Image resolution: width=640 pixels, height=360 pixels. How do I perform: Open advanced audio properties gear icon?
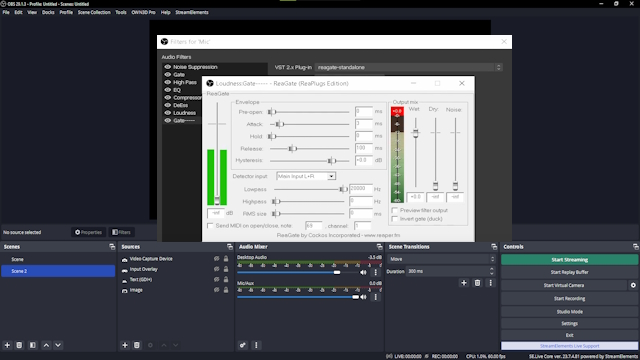[x=242, y=345]
